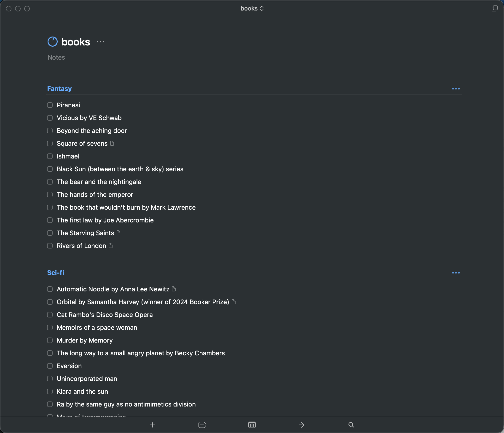Open the books project ellipsis menu
This screenshot has height=433, width=504.
(100, 42)
